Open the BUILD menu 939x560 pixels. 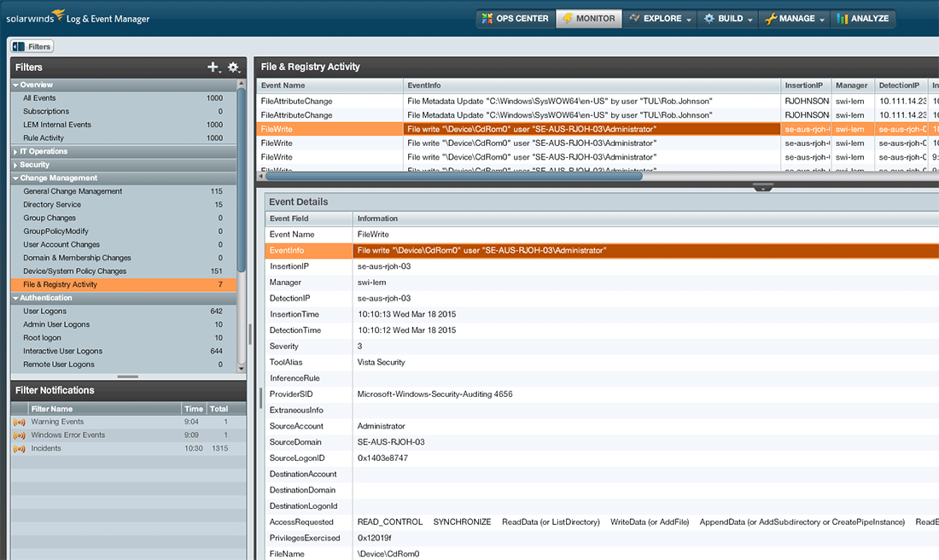click(727, 19)
